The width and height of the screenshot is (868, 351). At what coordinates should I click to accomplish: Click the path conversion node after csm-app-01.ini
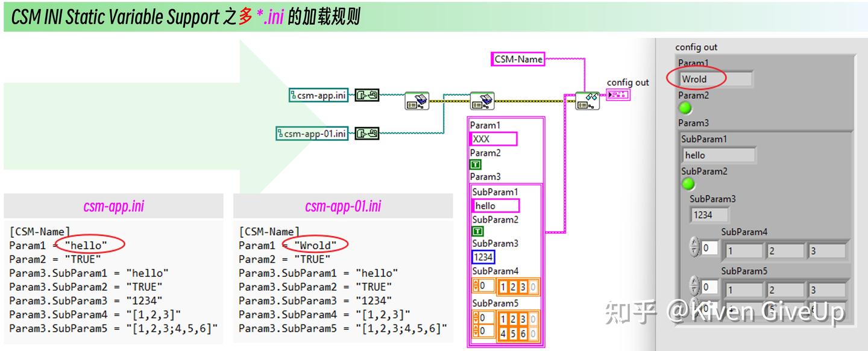coord(366,133)
